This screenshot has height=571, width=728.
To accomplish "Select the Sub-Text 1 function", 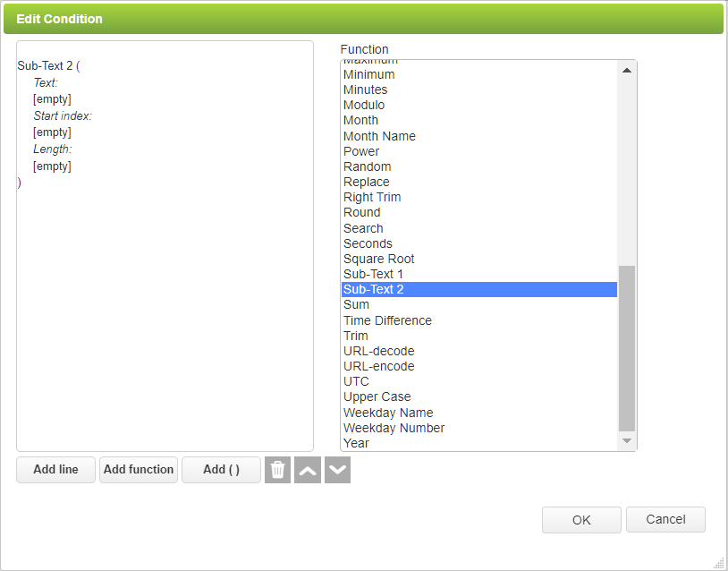I will coord(479,274).
